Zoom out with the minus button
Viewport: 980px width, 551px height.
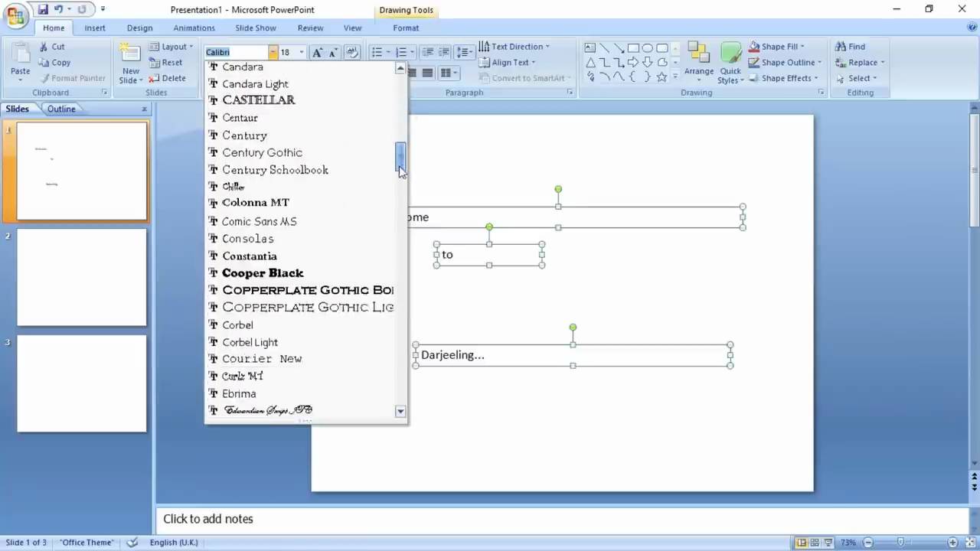coord(867,543)
